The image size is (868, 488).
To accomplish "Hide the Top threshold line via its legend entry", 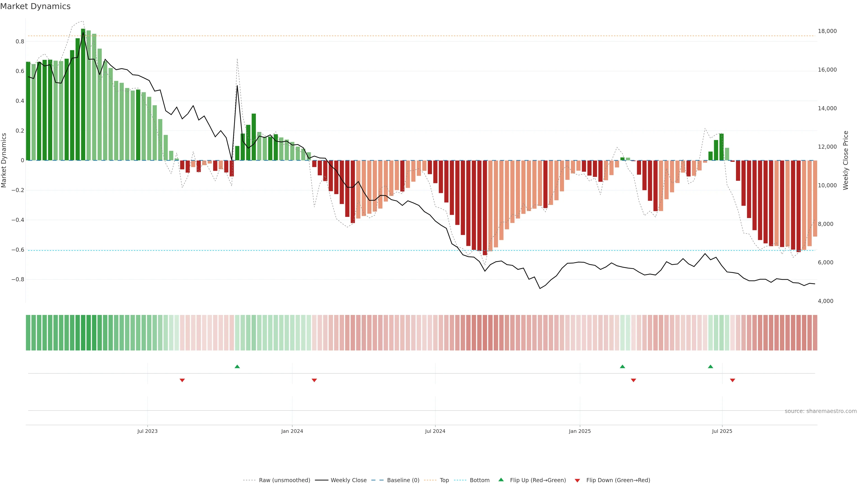I will [x=444, y=480].
